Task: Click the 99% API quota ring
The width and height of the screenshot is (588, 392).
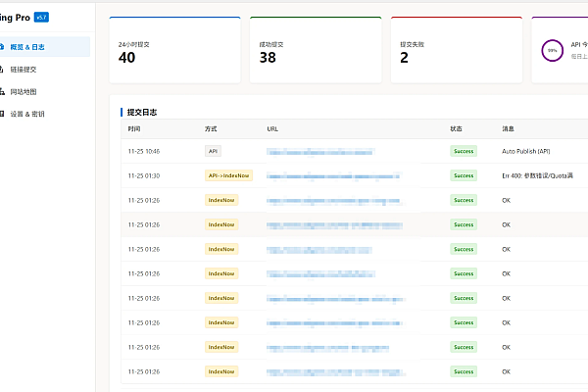Action: [553, 50]
